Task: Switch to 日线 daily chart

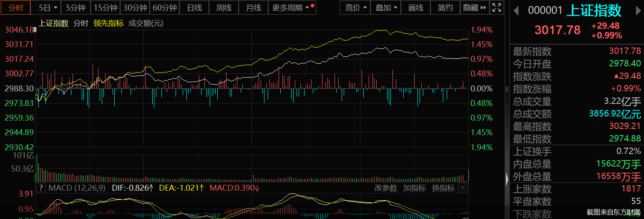Action: pyautogui.click(x=194, y=8)
